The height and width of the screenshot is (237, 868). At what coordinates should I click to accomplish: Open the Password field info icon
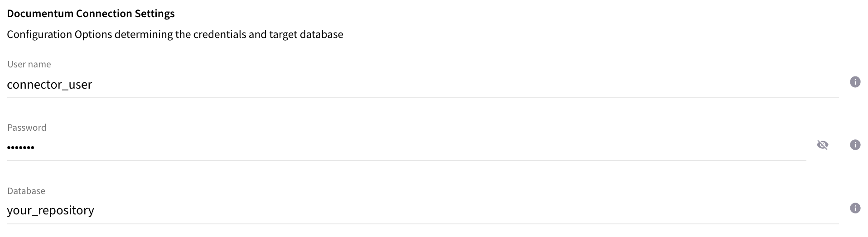855,145
